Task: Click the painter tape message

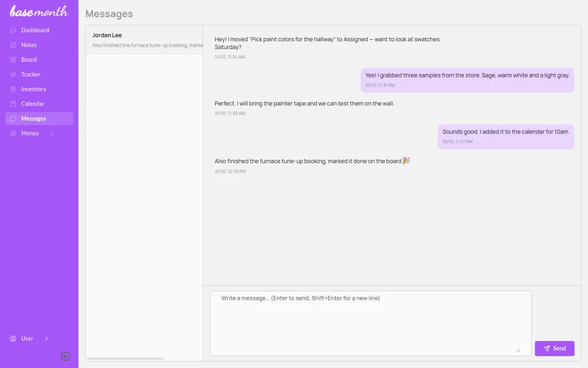Action: click(304, 104)
